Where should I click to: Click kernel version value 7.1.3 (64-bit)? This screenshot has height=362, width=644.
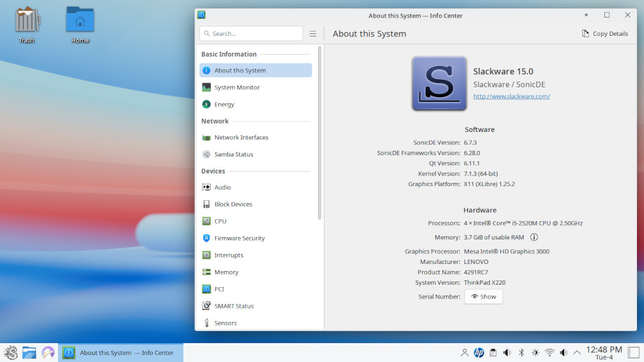(480, 173)
